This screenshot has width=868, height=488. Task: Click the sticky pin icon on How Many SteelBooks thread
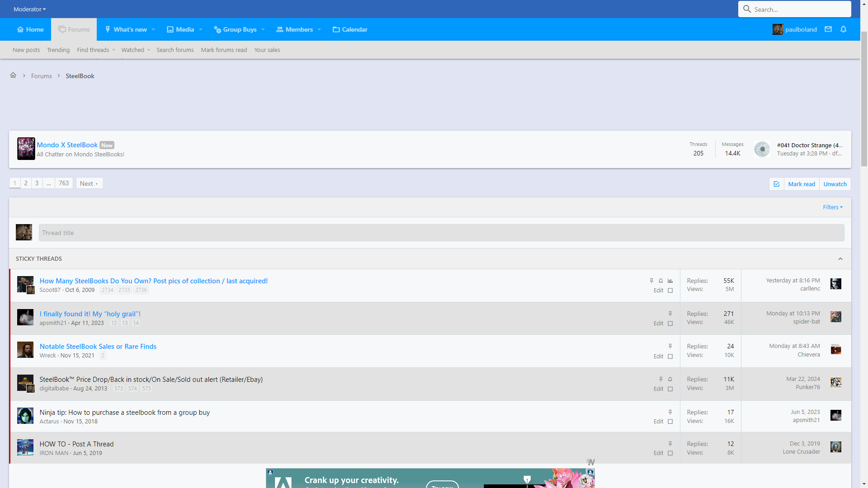651,281
